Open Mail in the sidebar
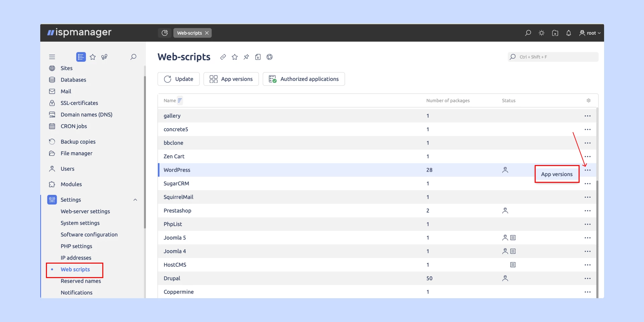Image resolution: width=644 pixels, height=322 pixels. click(x=66, y=91)
